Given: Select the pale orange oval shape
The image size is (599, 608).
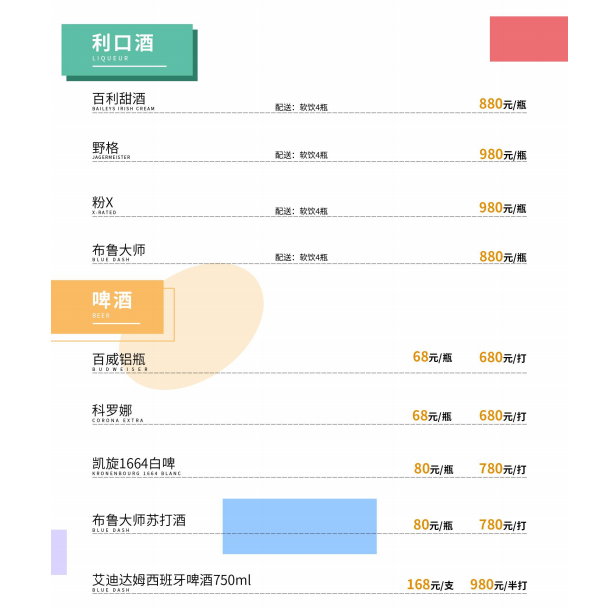Looking at the screenshot, I should tap(192, 326).
